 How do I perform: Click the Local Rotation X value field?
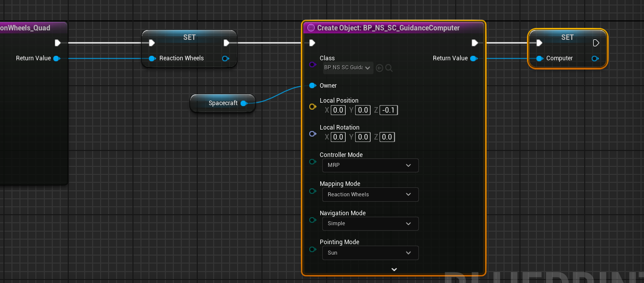[338, 137]
